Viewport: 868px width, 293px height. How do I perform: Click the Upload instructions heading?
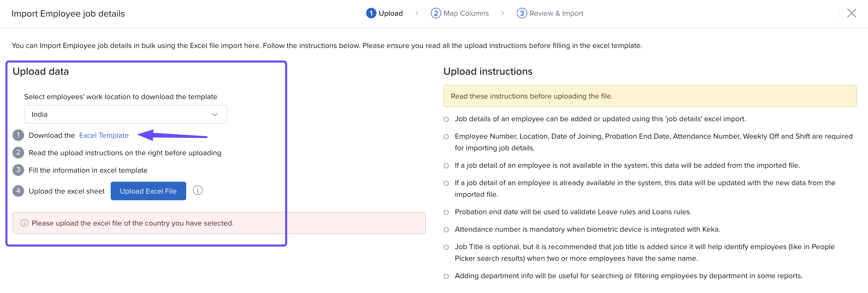[487, 72]
